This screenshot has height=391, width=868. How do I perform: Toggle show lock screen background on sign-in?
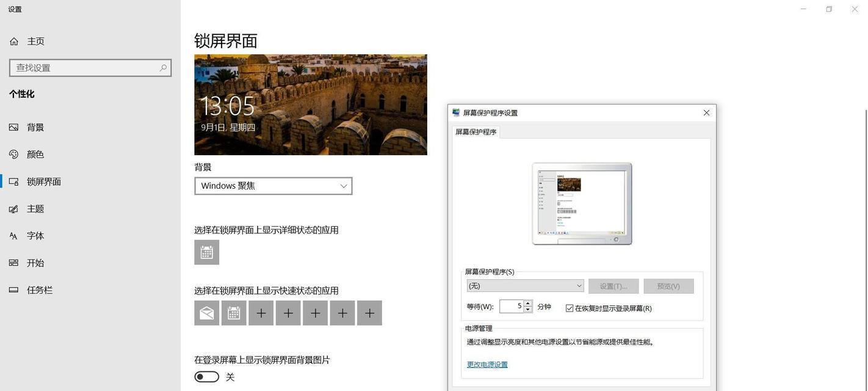coord(207,377)
